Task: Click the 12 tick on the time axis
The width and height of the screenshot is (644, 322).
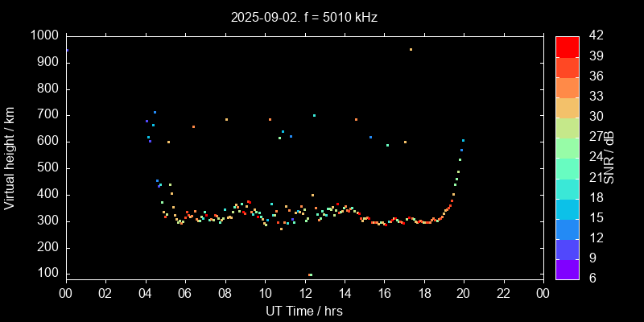Action: tap(304, 293)
